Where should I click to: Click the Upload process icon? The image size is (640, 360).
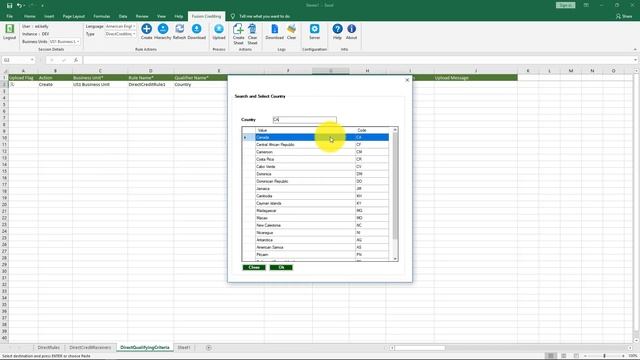[219, 32]
